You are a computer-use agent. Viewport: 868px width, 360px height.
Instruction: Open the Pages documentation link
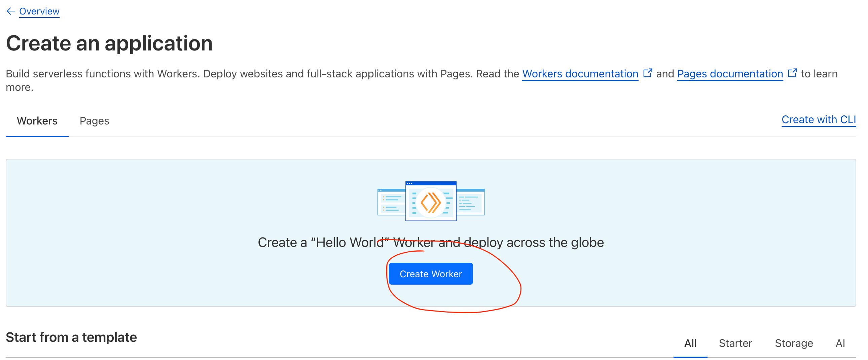(730, 73)
